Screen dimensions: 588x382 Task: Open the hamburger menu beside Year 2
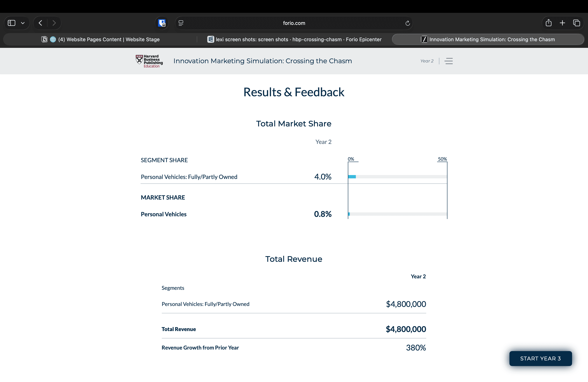coord(448,61)
